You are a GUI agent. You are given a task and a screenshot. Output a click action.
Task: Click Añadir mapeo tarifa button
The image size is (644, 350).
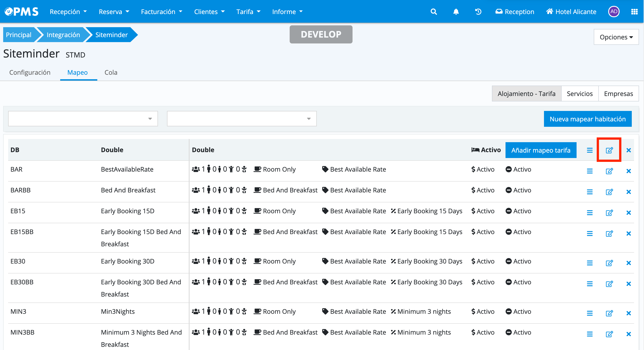(x=541, y=150)
